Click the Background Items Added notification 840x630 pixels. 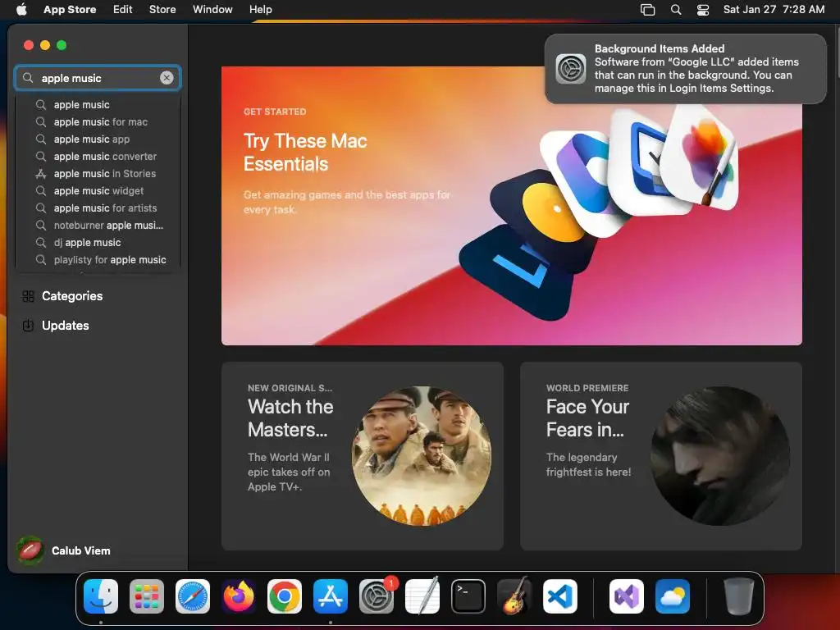click(686, 69)
